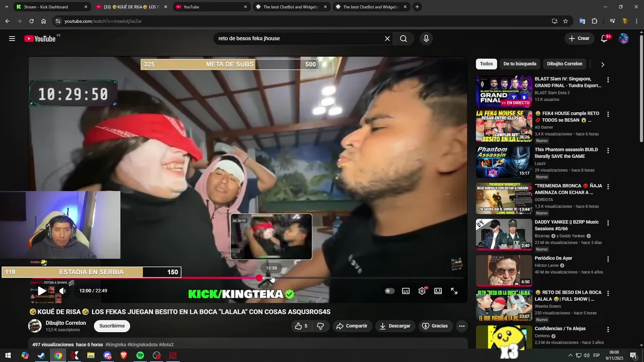
Task: Go to the YouTube home logo
Action: (x=40, y=39)
